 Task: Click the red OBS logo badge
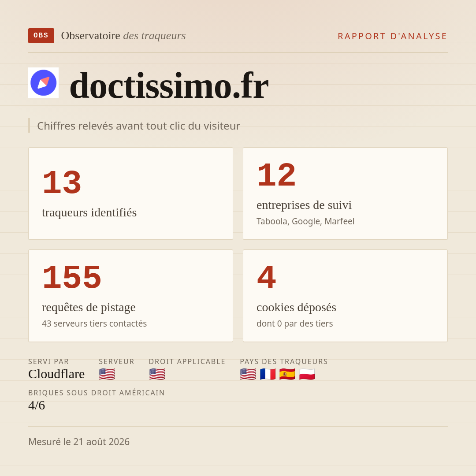(41, 36)
